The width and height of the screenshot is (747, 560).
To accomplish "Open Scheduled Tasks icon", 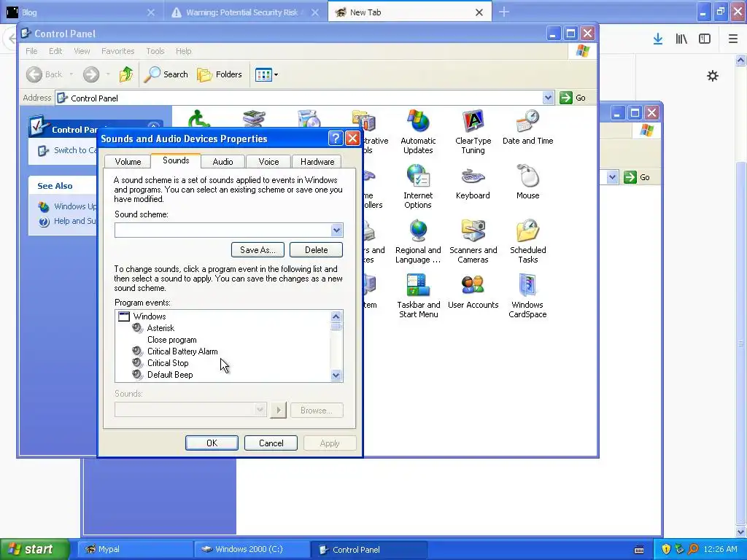I will pos(527,241).
